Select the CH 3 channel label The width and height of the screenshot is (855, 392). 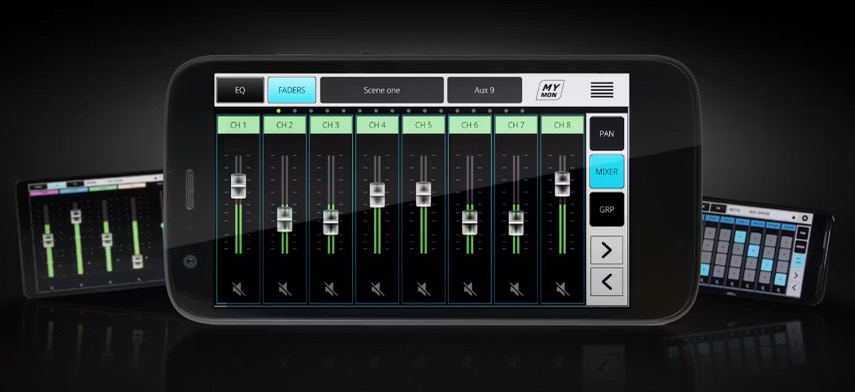330,125
